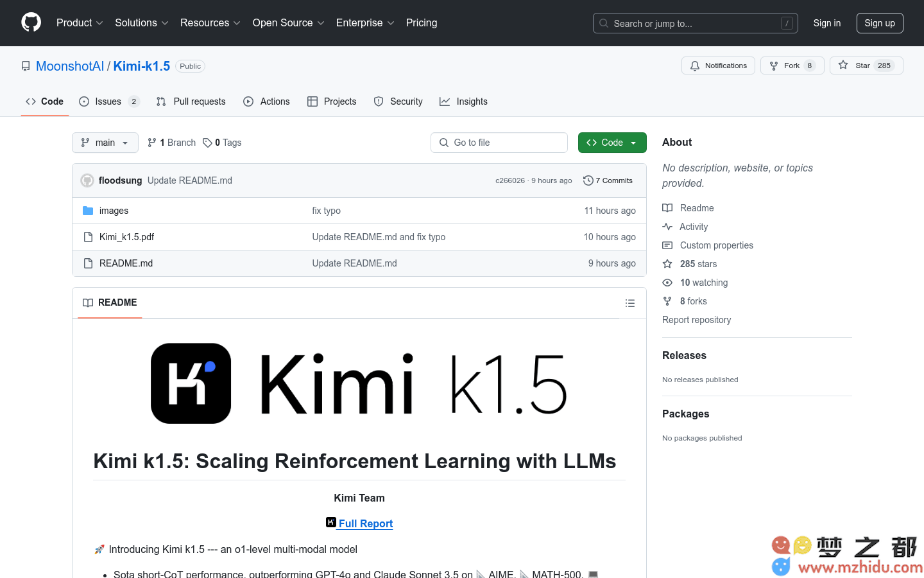The height and width of the screenshot is (578, 924).
Task: Open the Full Report link
Action: pyautogui.click(x=366, y=523)
